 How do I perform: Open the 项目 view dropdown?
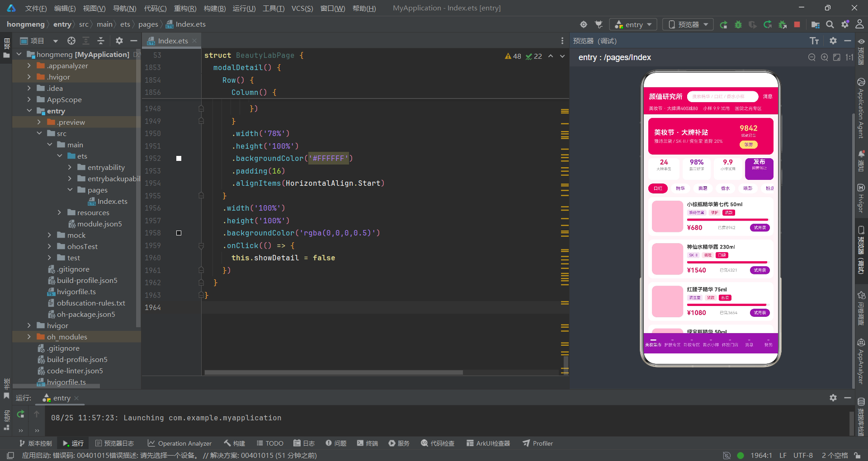(x=39, y=41)
